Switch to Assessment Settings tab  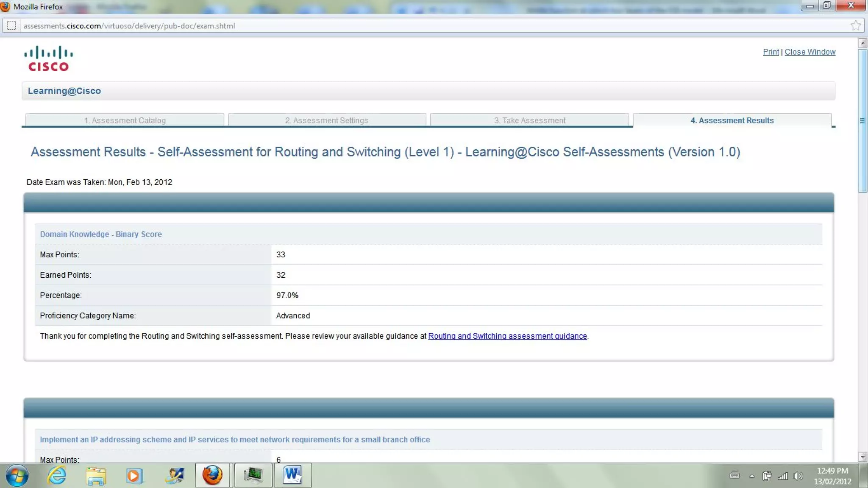pos(327,120)
